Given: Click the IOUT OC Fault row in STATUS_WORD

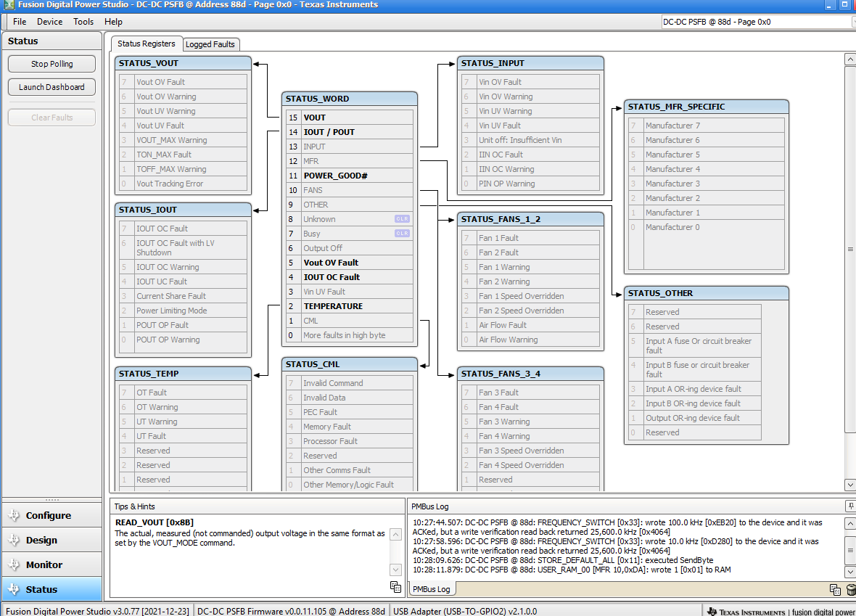Looking at the screenshot, I should click(350, 277).
